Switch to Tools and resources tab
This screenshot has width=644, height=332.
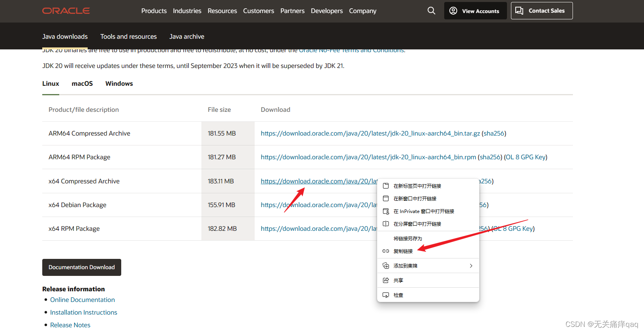pos(129,36)
